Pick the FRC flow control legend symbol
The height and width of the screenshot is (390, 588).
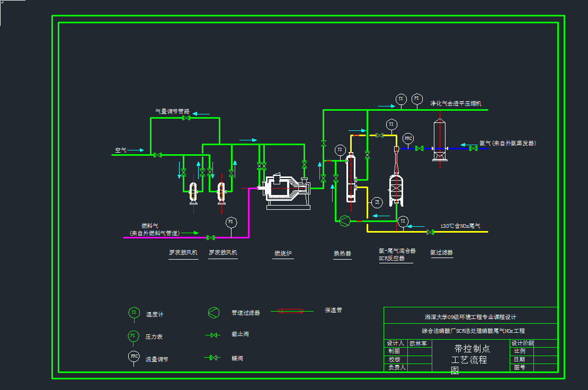pos(133,356)
